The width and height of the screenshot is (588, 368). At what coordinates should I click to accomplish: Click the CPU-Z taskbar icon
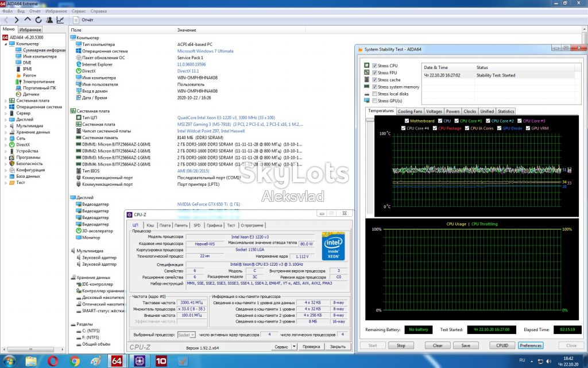[x=140, y=361]
